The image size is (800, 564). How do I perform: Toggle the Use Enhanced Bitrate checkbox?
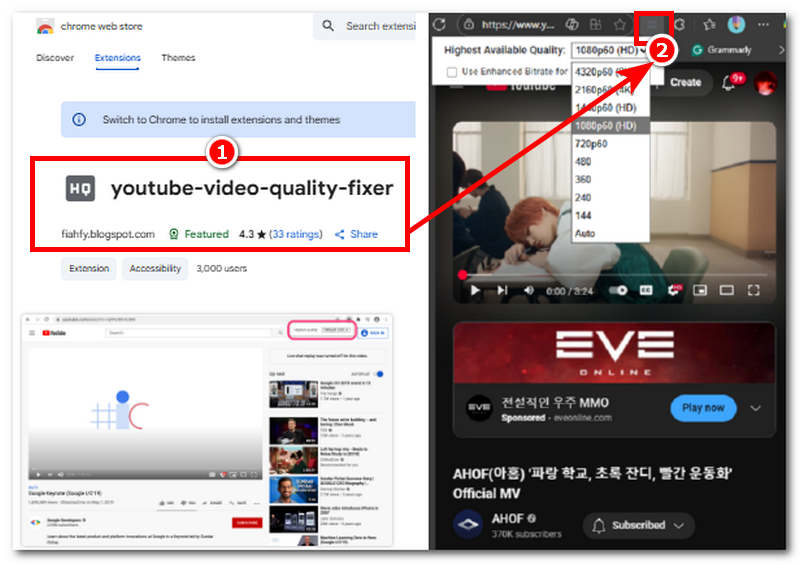452,72
